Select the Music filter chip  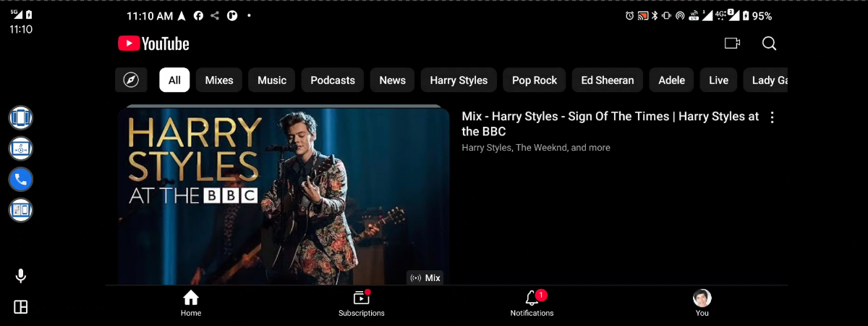[x=272, y=80]
